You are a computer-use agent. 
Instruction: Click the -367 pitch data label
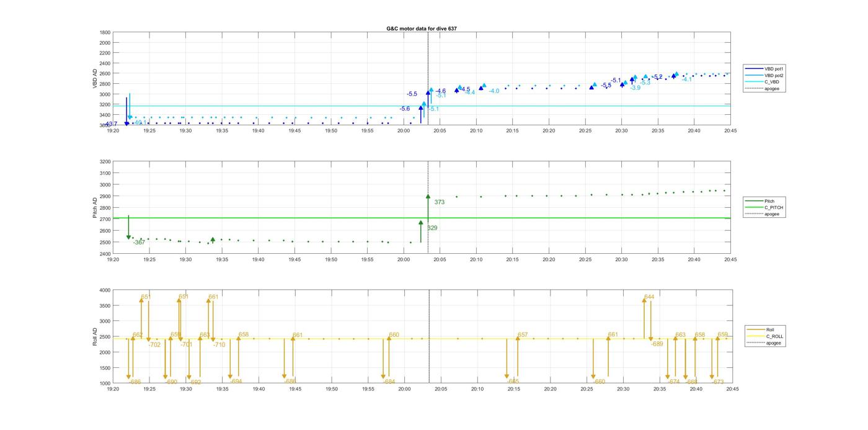tap(139, 243)
